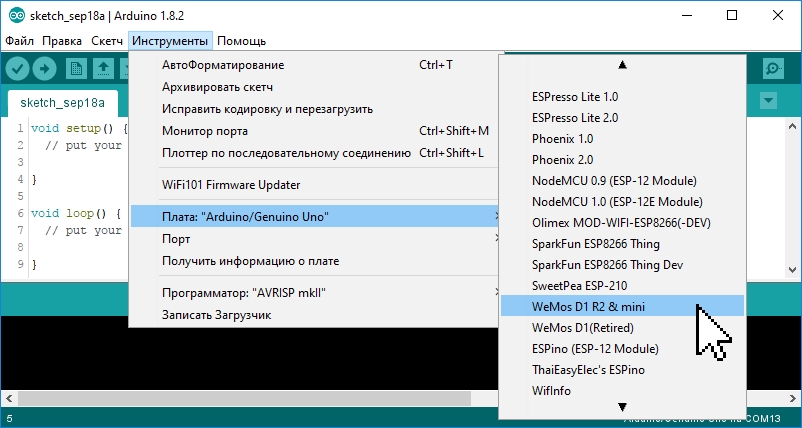Open the Помощь menu

[241, 41]
